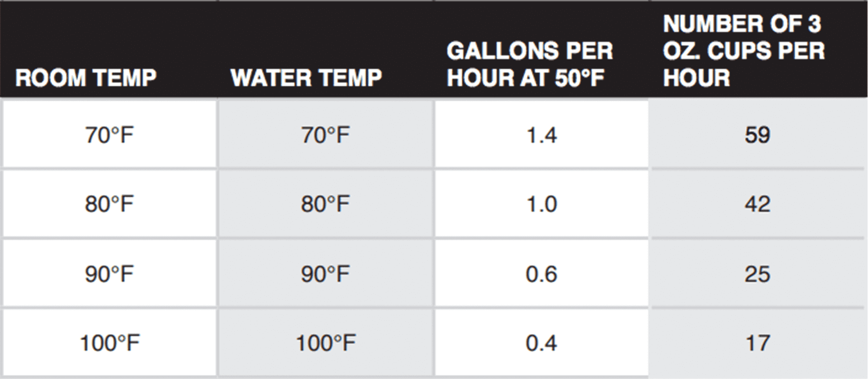Select the GALLONS PER HOUR AT 50°F header
This screenshot has width=868, height=379.
(529, 64)
